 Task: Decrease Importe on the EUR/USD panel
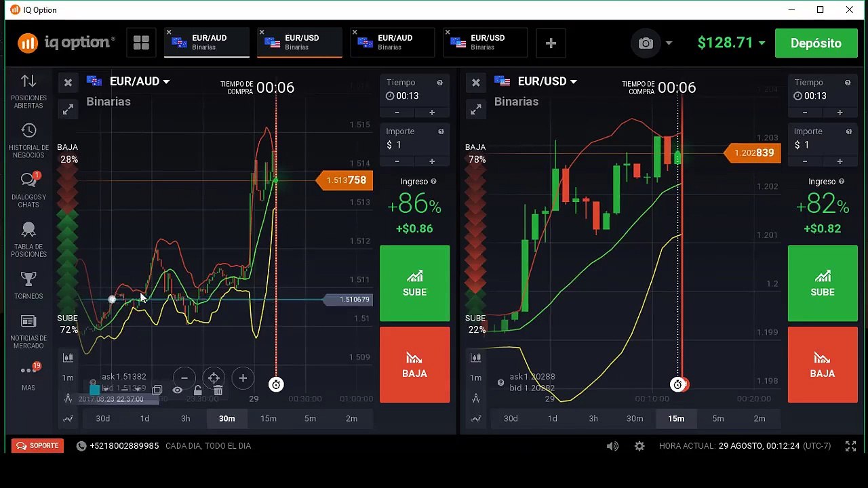805,161
